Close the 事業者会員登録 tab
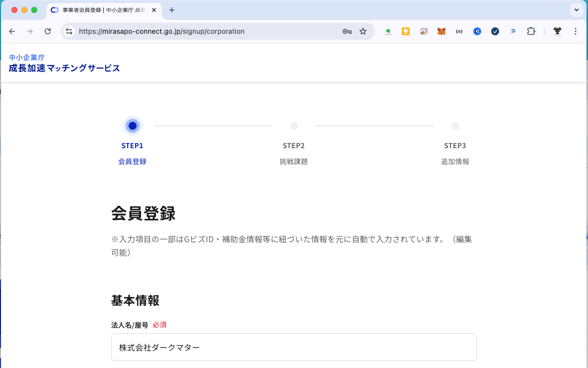Viewport: 588px width, 368px height. point(154,10)
